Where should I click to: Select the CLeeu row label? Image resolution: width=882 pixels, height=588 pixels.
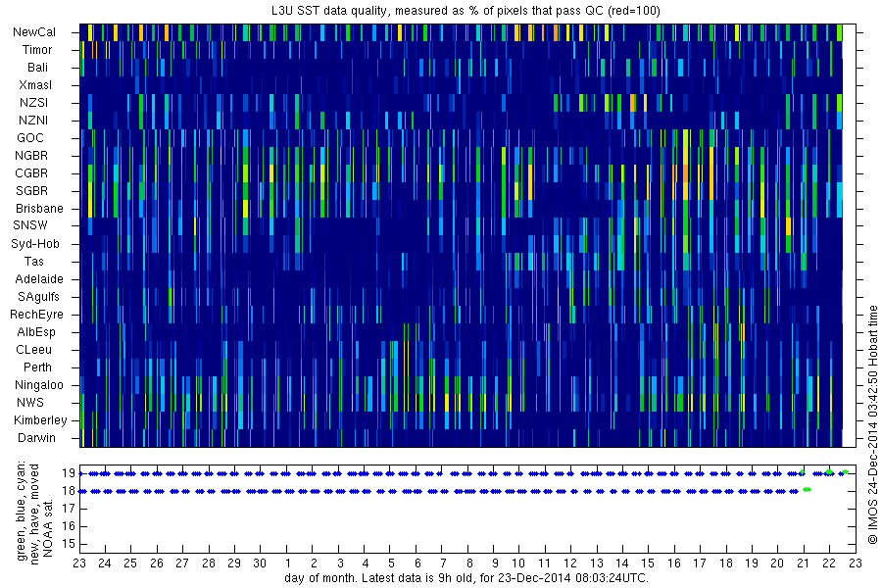tap(33, 350)
